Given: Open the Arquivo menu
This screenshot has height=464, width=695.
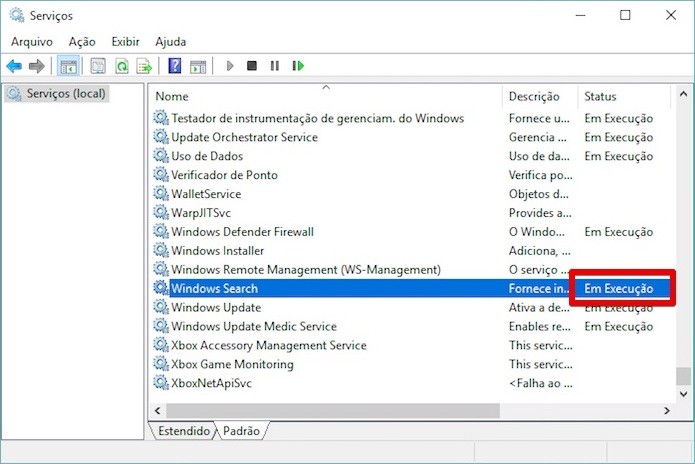Looking at the screenshot, I should click(x=31, y=42).
